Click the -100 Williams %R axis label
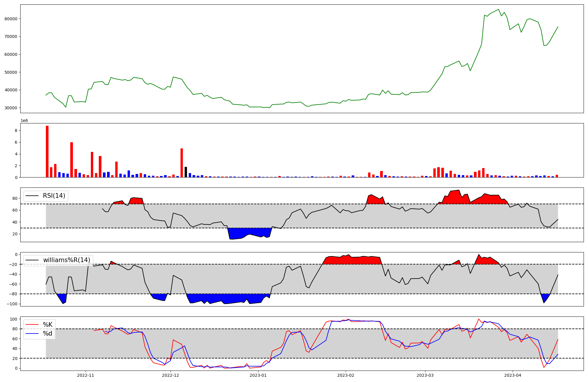This screenshot has width=588, height=382. coord(12,304)
